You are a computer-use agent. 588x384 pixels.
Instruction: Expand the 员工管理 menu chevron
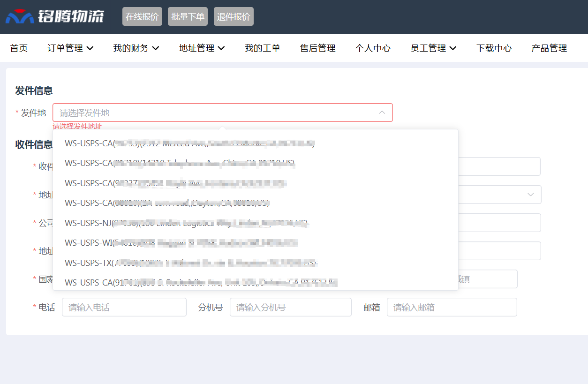click(453, 48)
